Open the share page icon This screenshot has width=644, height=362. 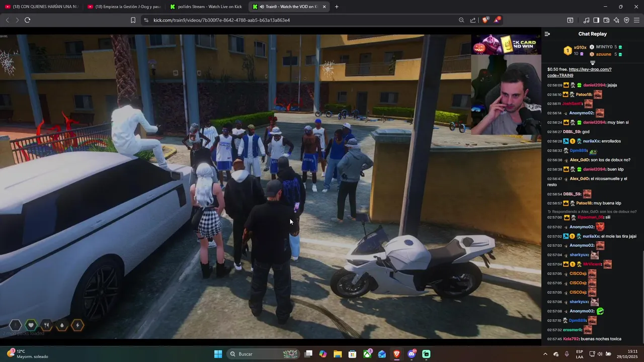(473, 20)
